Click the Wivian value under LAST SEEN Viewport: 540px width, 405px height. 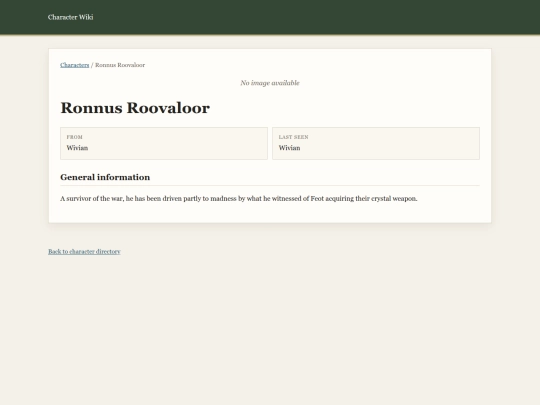(290, 148)
